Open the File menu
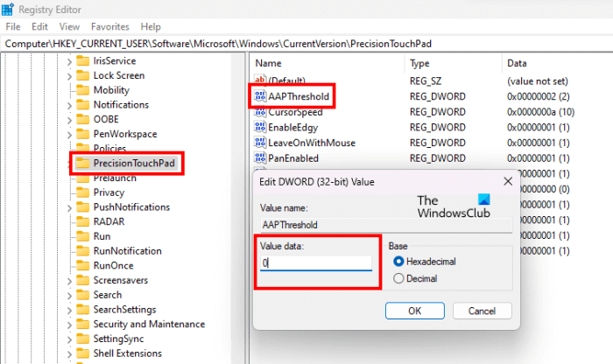This screenshot has width=613, height=364. 13,26
